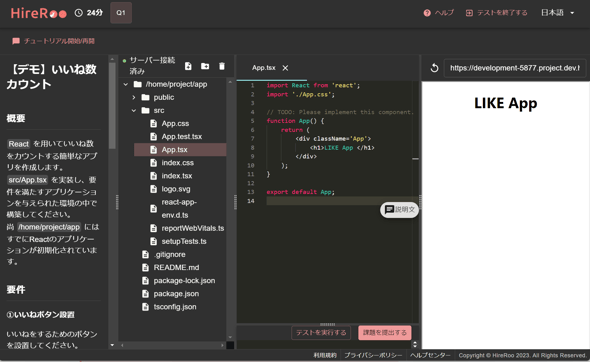Screen dimensions: 590x362
Task: Open reportWebVitals.ts file
Action: 193,228
